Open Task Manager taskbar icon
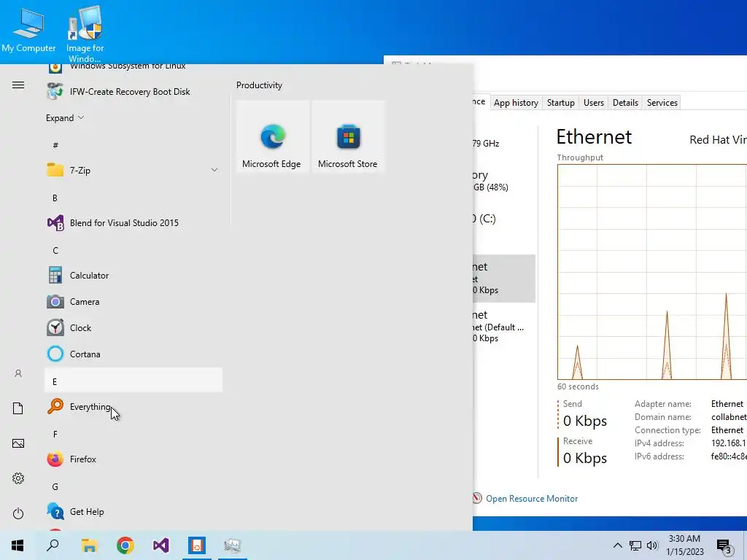The width and height of the screenshot is (747, 560). [233, 545]
